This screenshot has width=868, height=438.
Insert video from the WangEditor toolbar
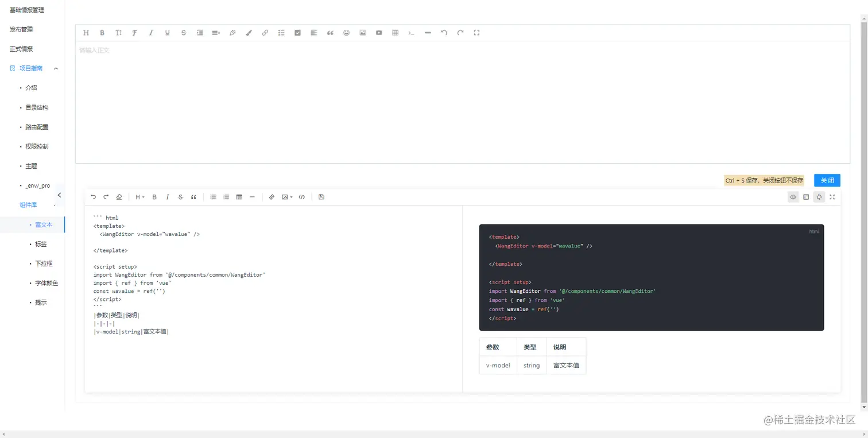[x=379, y=33]
